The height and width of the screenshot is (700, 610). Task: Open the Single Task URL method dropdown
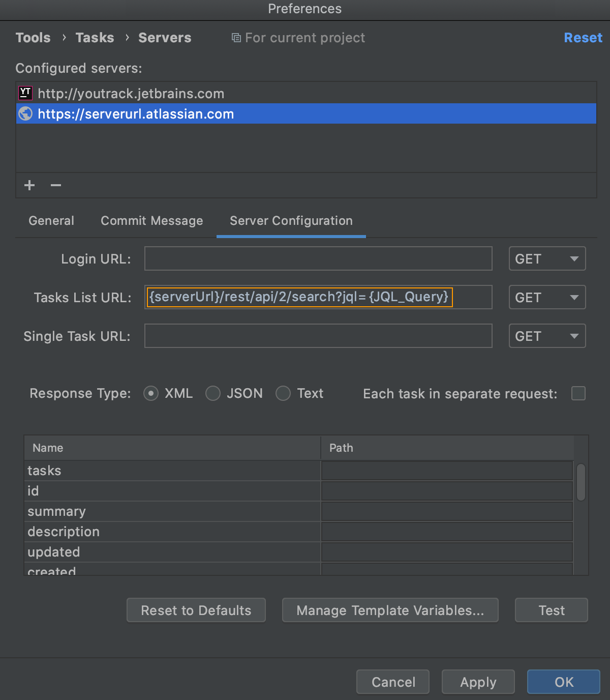coord(547,336)
